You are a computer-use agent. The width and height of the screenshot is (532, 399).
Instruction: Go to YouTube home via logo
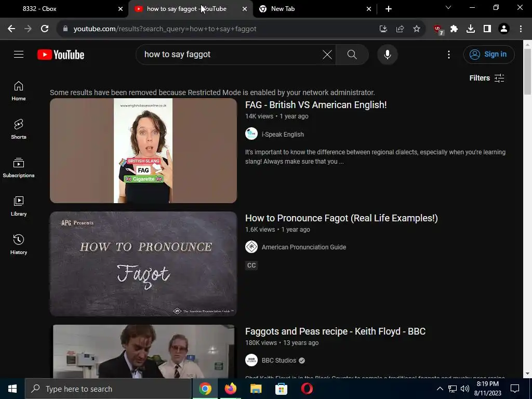(x=61, y=55)
